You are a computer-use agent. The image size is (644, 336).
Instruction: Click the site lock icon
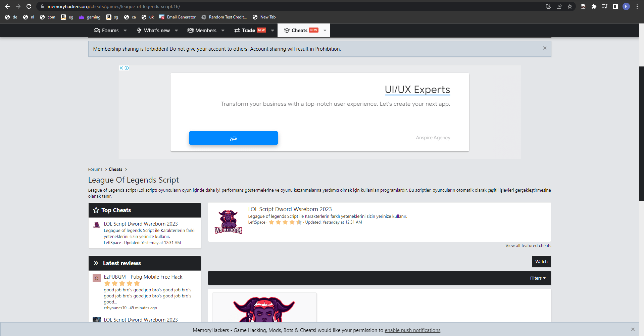point(42,6)
